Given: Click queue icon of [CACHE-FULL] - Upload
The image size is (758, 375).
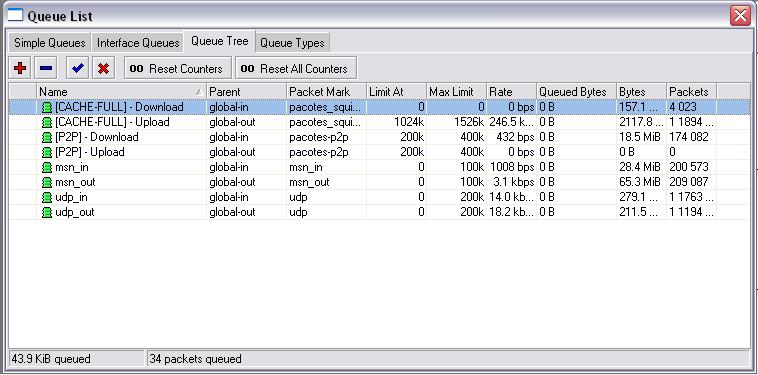Looking at the screenshot, I should 47,122.
